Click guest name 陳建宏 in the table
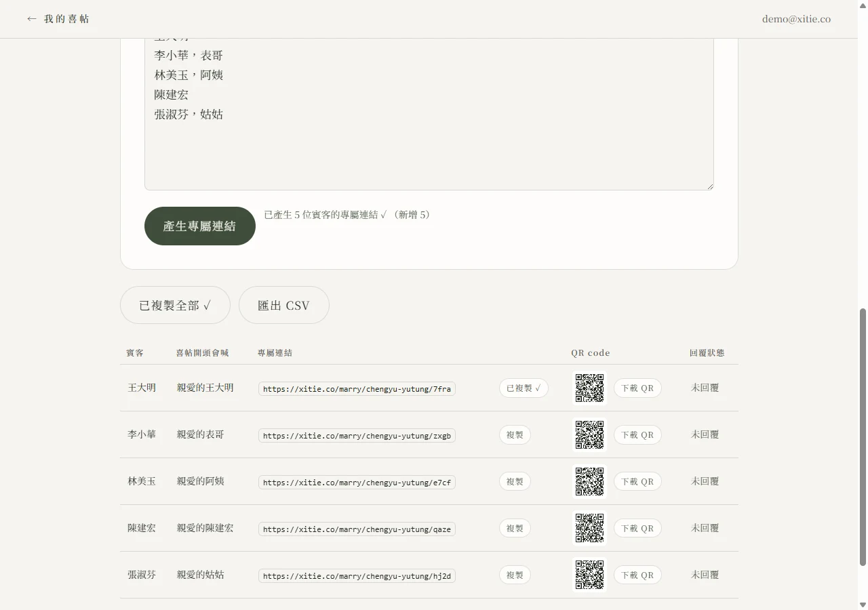868x610 pixels. click(x=142, y=528)
